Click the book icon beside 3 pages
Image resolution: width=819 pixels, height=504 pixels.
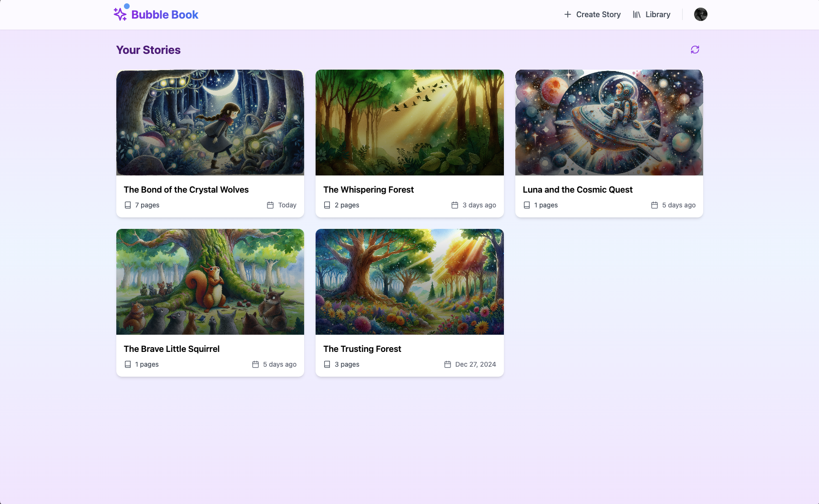point(327,364)
